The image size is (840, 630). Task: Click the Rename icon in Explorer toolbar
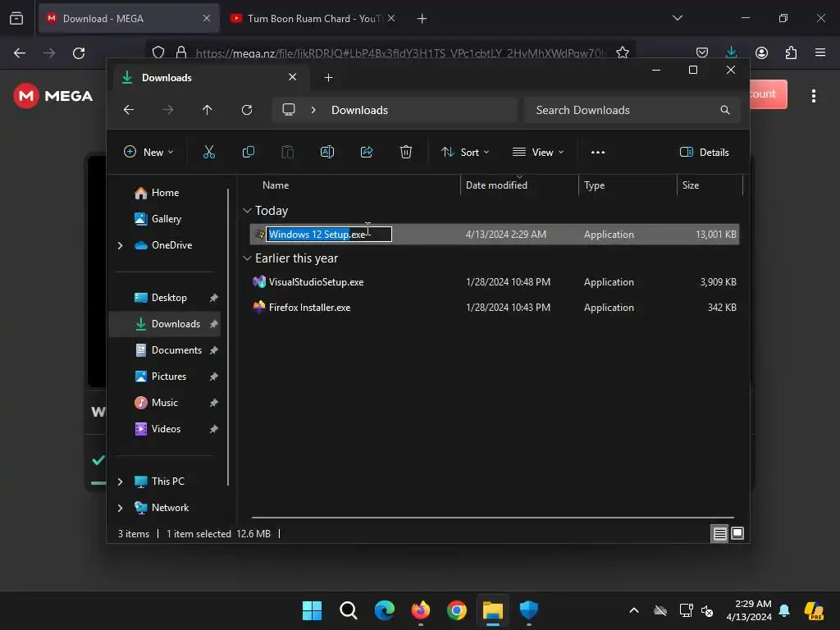point(326,152)
